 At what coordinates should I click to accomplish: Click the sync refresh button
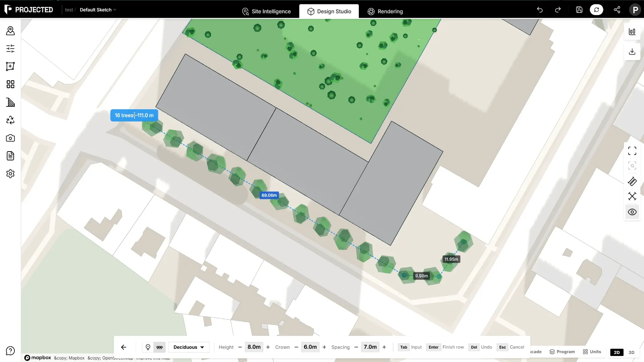click(596, 10)
